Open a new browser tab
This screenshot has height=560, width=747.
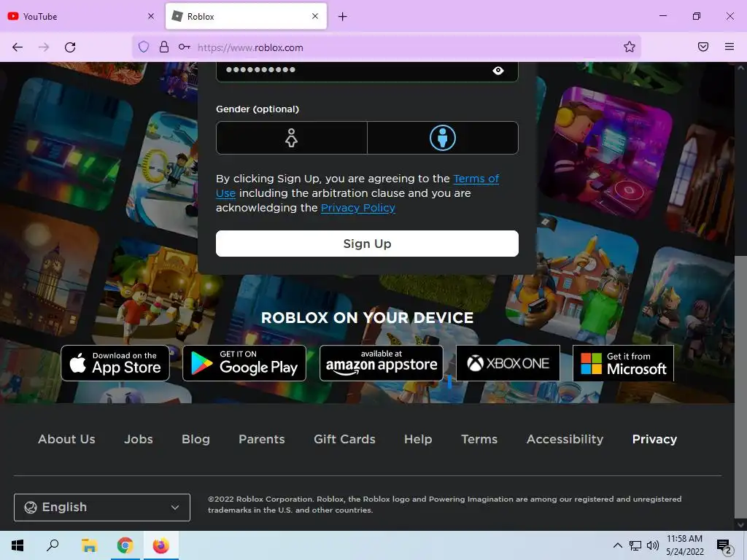[x=343, y=17]
